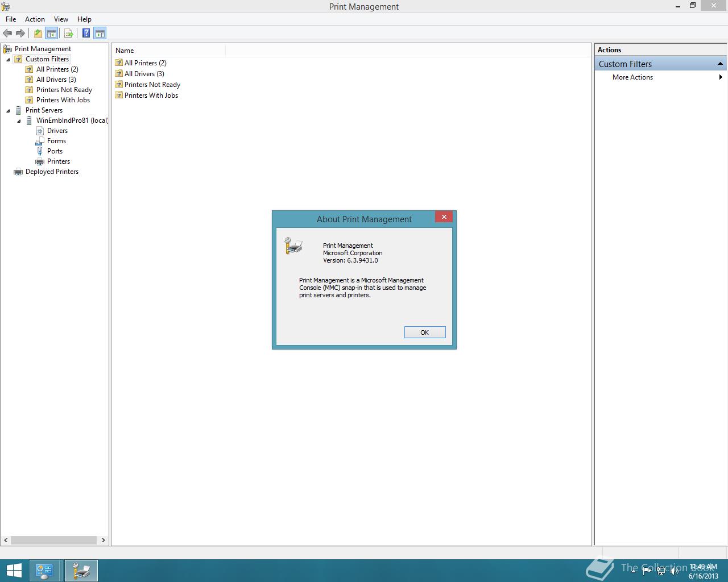Screen dimensions: 728x582
Task: Select Deployed Printers icon in tree
Action: click(x=18, y=172)
